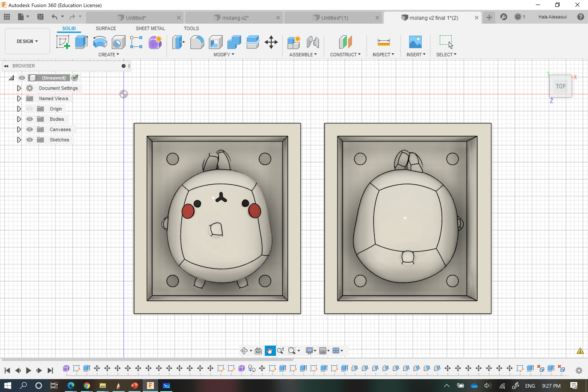Screen dimensions: 588x392
Task: Click the Move/Copy arrows tool
Action: point(271,42)
